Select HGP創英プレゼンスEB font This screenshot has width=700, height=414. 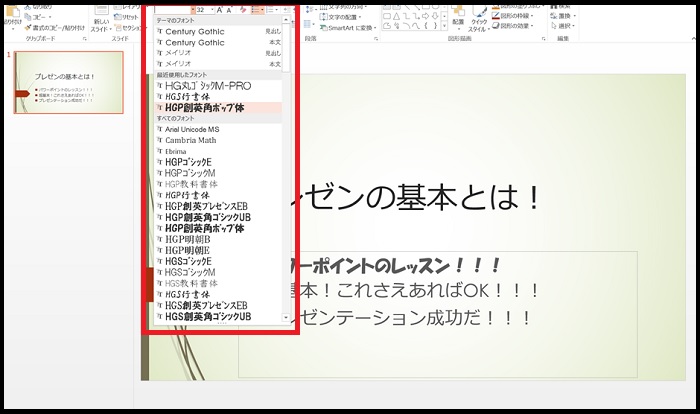click(x=218, y=206)
